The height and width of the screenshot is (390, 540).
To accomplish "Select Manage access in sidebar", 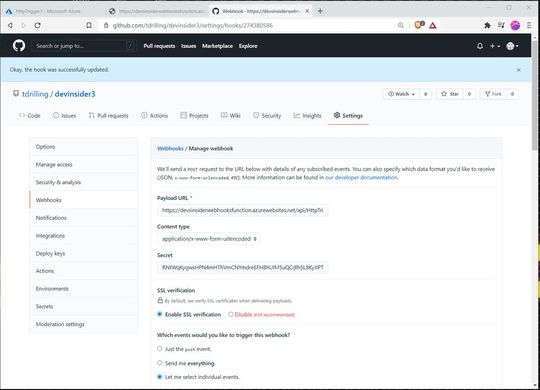I will pyautogui.click(x=84, y=165).
